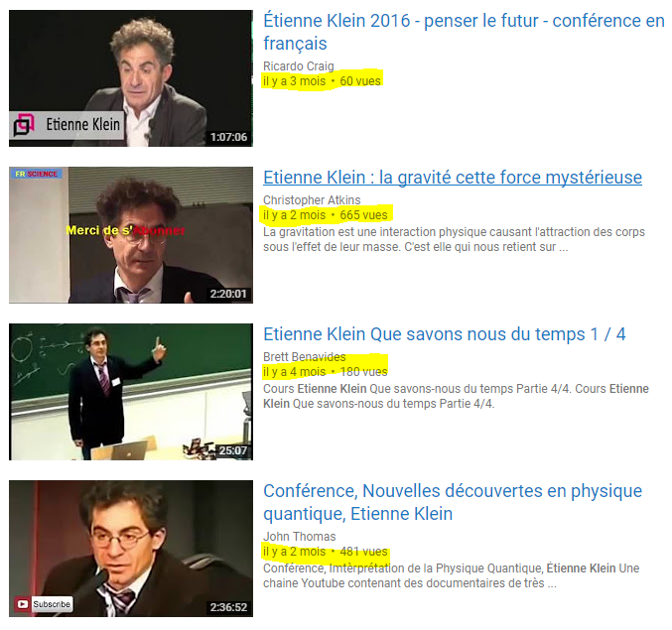672x630 pixels.
Task: Click the FR SCIENCE badge on second thumbnail
Action: coord(37,174)
